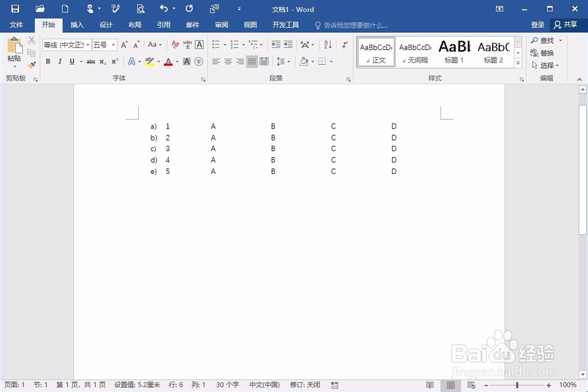
Task: Apply the Heading 1 (标题 1) style
Action: (454, 52)
